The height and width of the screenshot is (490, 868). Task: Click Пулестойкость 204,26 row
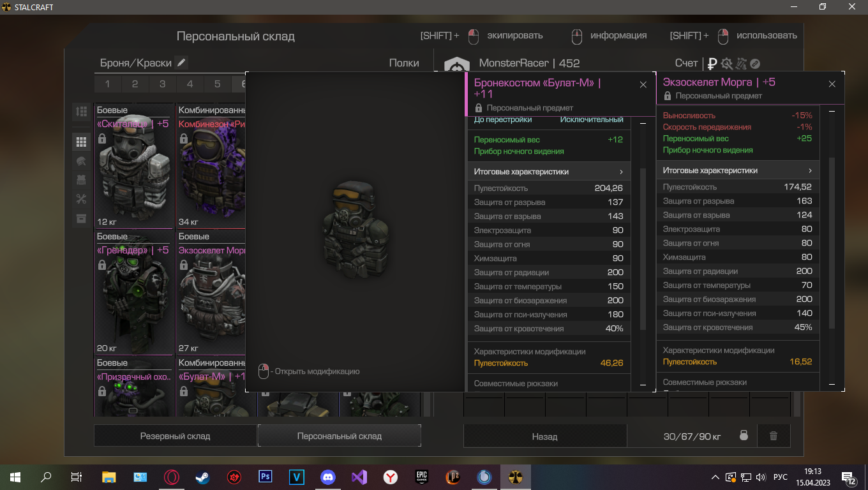coord(549,188)
